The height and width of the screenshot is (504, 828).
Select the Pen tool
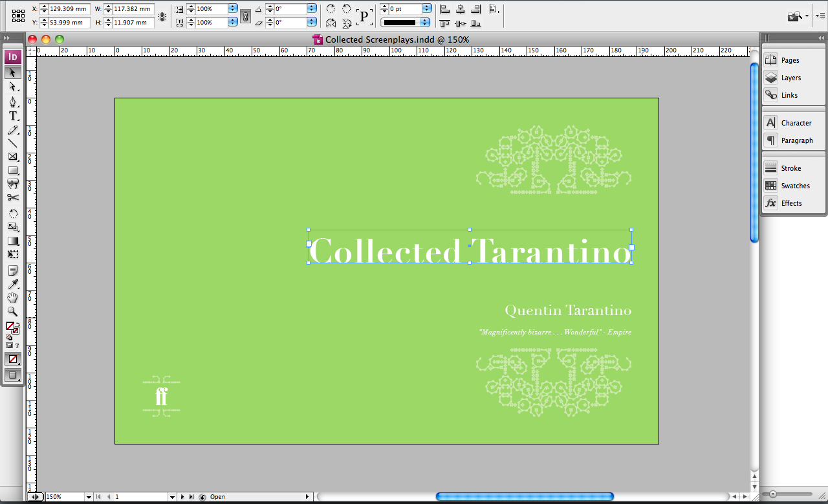click(x=13, y=102)
